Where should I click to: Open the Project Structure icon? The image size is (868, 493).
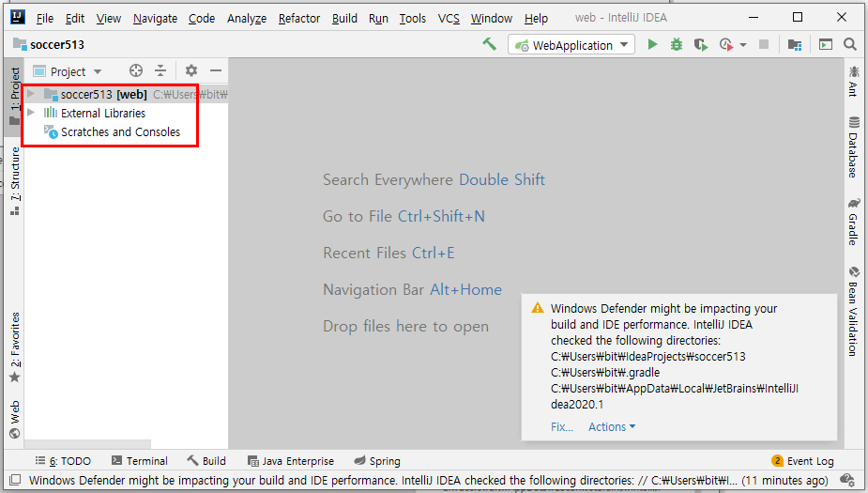(795, 44)
